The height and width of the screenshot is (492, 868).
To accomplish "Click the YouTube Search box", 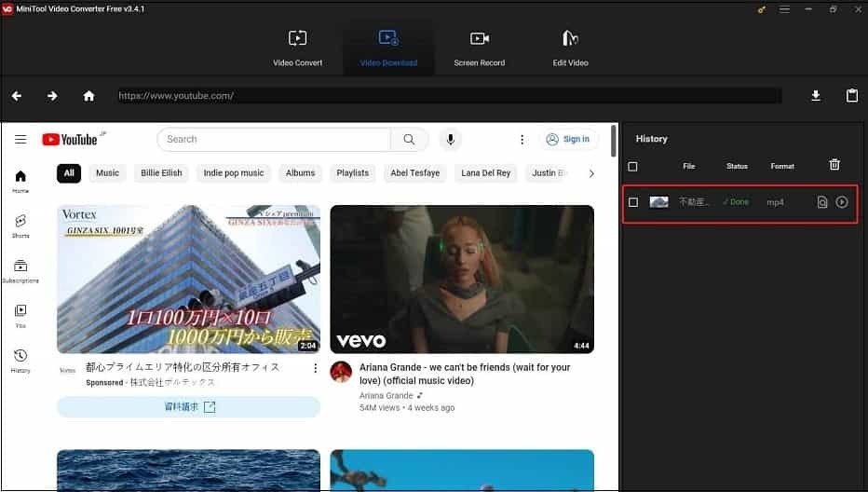I will (274, 139).
